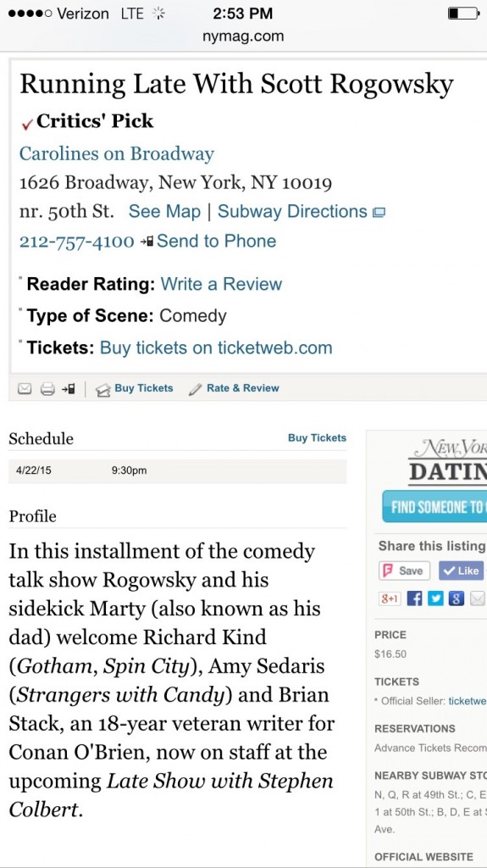Screen dimensions: 487x868
Task: Share listing via Facebook icon
Action: 414,598
